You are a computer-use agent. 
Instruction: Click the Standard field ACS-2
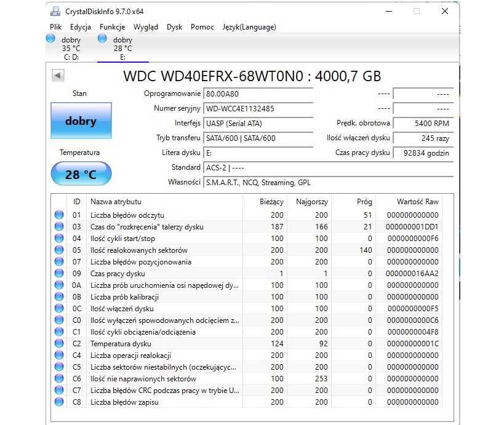[x=329, y=168]
